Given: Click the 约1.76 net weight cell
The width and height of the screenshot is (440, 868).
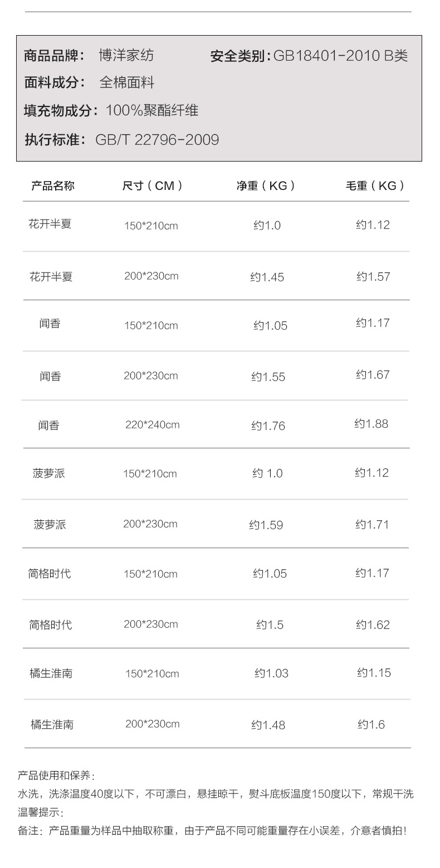Looking at the screenshot, I should point(268,426).
